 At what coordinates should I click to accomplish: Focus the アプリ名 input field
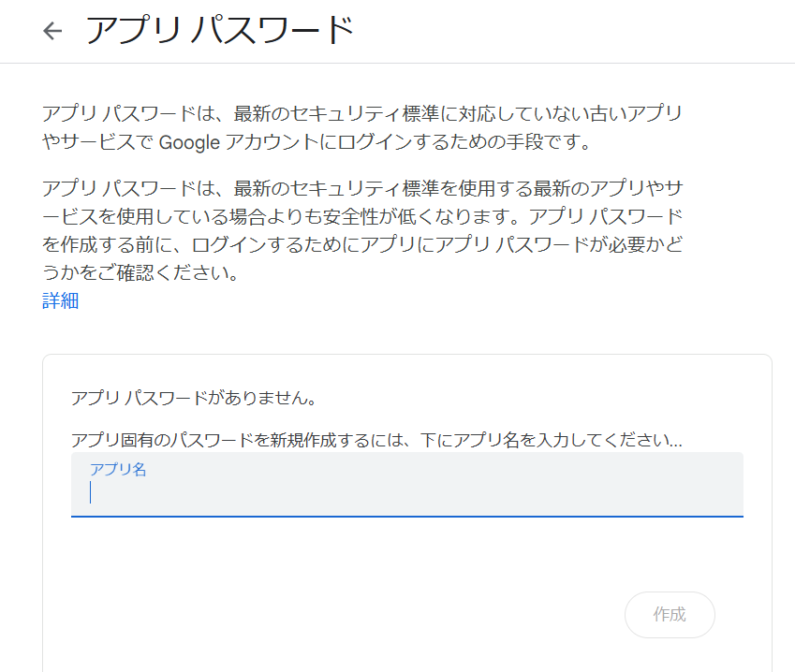point(407,485)
